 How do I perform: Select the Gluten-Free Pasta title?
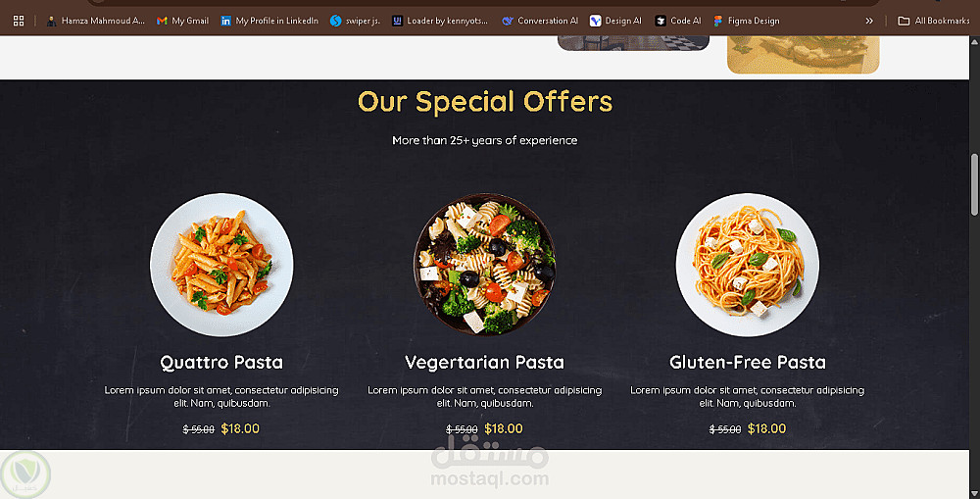[748, 362]
